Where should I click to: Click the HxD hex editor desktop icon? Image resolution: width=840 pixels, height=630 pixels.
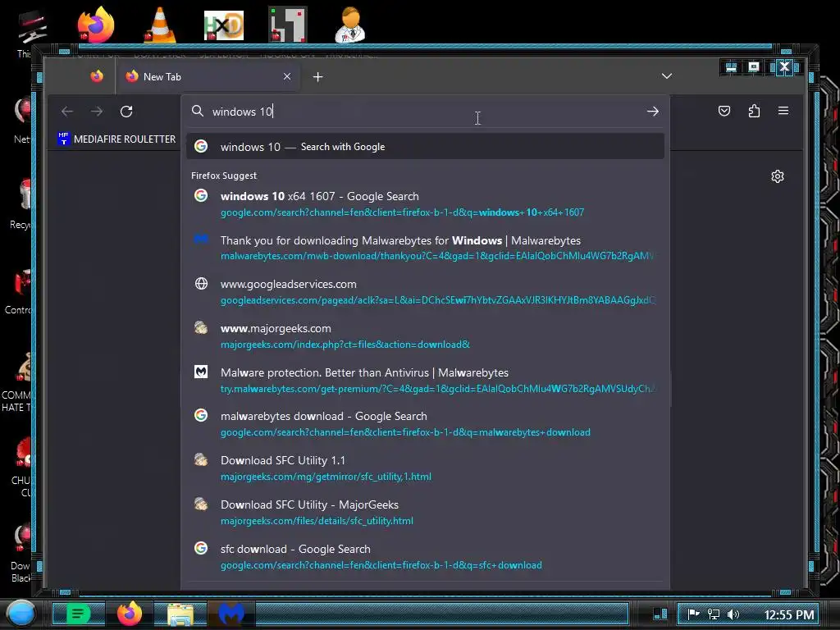coord(224,25)
